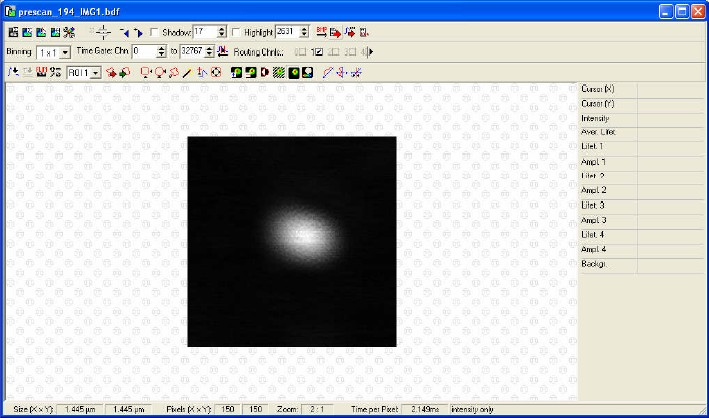Click the second black-green mask icon
This screenshot has width=709, height=418.
coord(251,72)
